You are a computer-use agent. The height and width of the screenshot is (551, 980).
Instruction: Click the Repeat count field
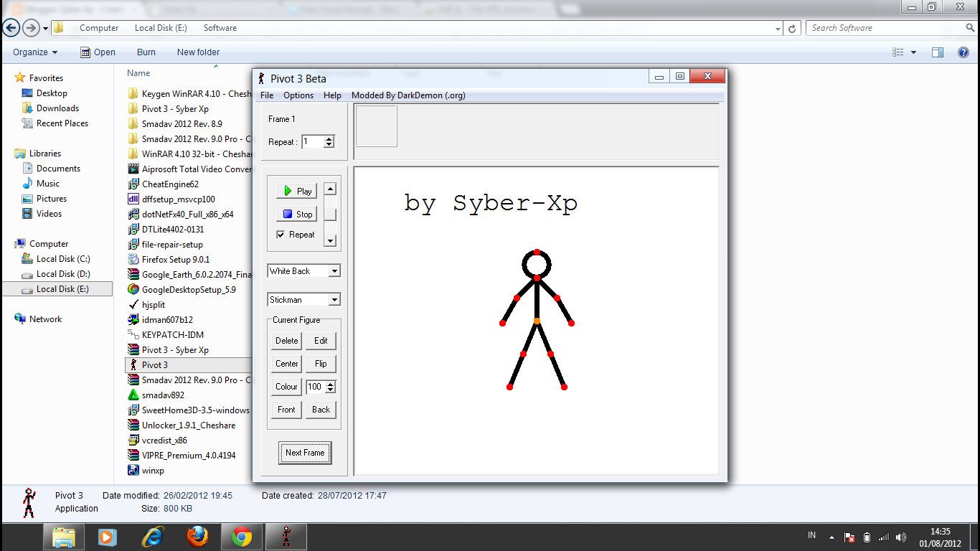click(x=313, y=142)
